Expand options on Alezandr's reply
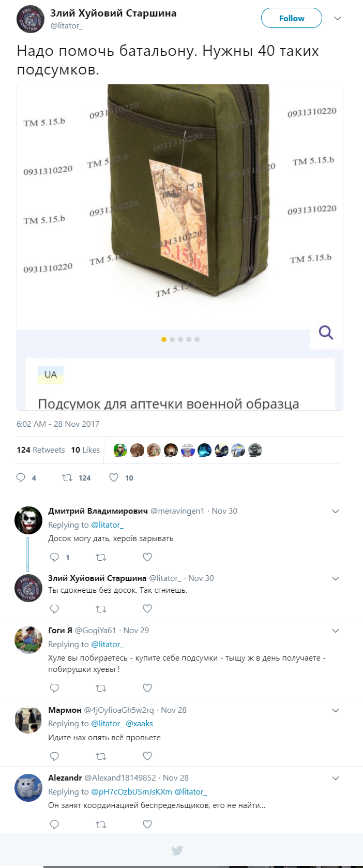 pyautogui.click(x=336, y=778)
